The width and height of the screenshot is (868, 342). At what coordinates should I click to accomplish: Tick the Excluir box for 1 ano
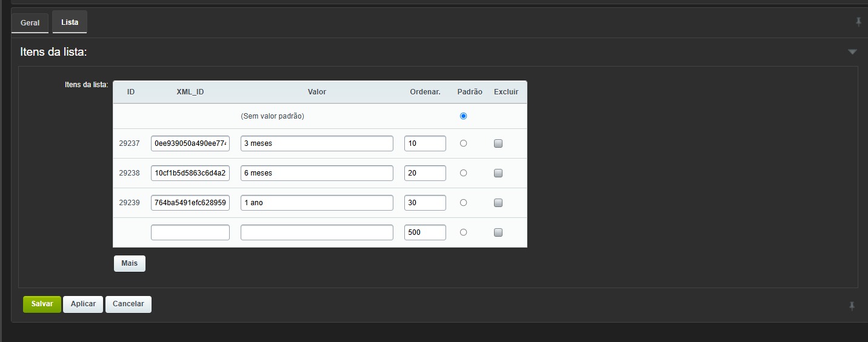point(498,203)
